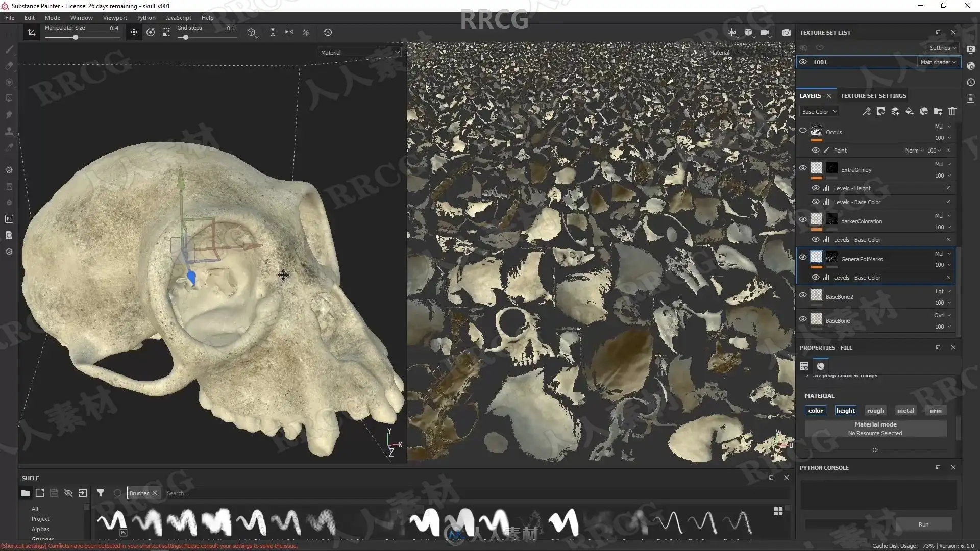This screenshot has height=551, width=980.
Task: Add a new folder in layers
Action: 938,111
